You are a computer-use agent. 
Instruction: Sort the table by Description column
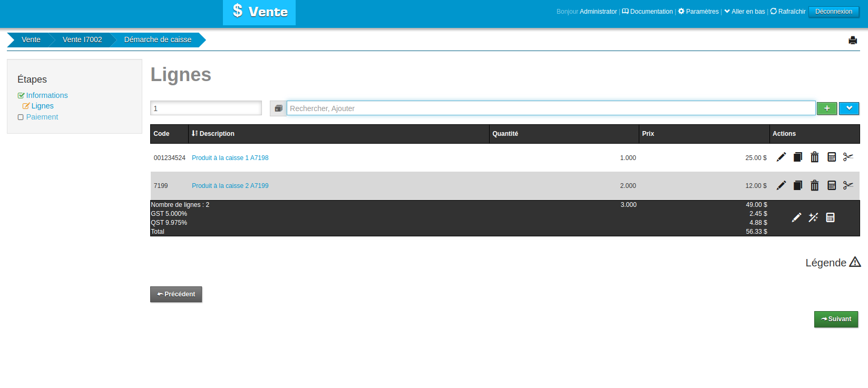point(216,134)
